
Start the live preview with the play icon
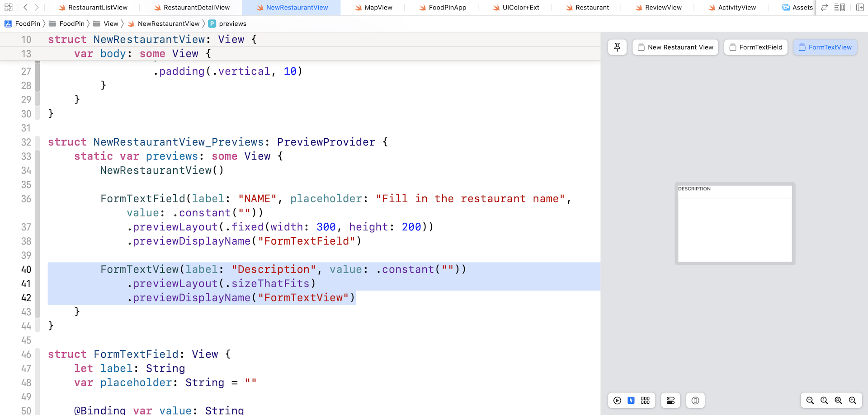click(x=618, y=400)
